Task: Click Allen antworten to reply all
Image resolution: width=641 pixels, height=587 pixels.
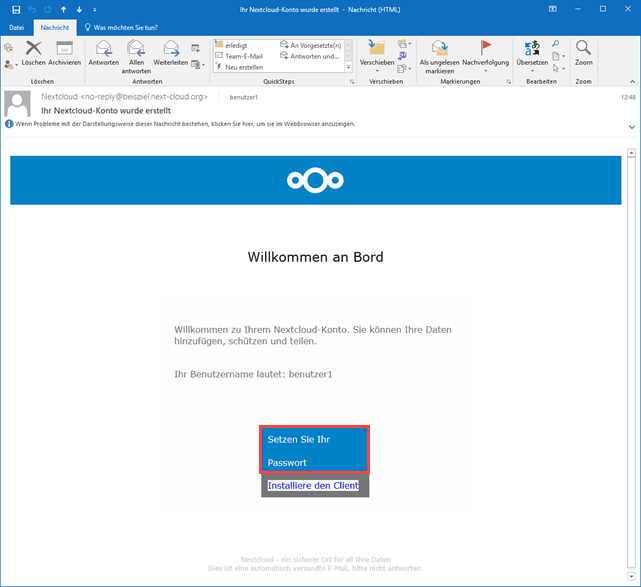Action: [136, 57]
